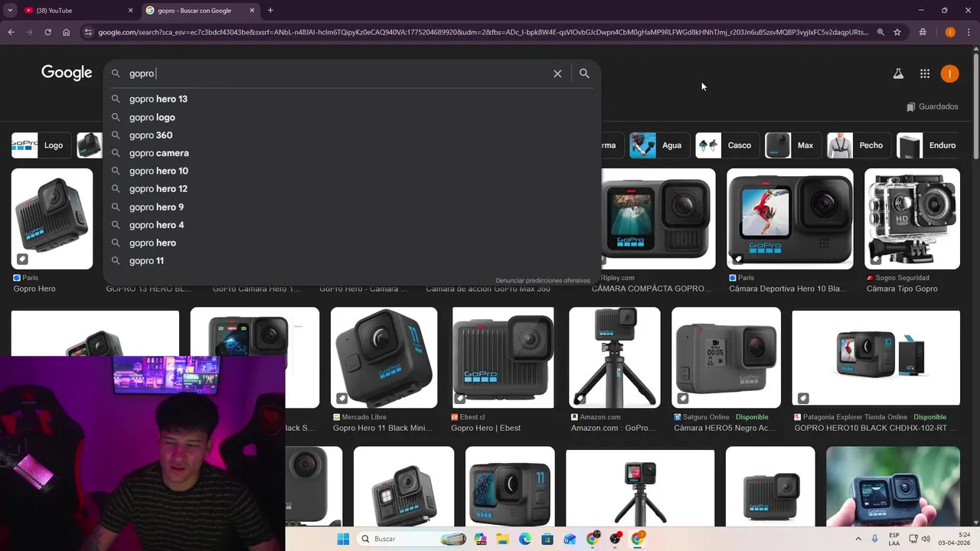Open the volume control in the tray

click(x=926, y=539)
